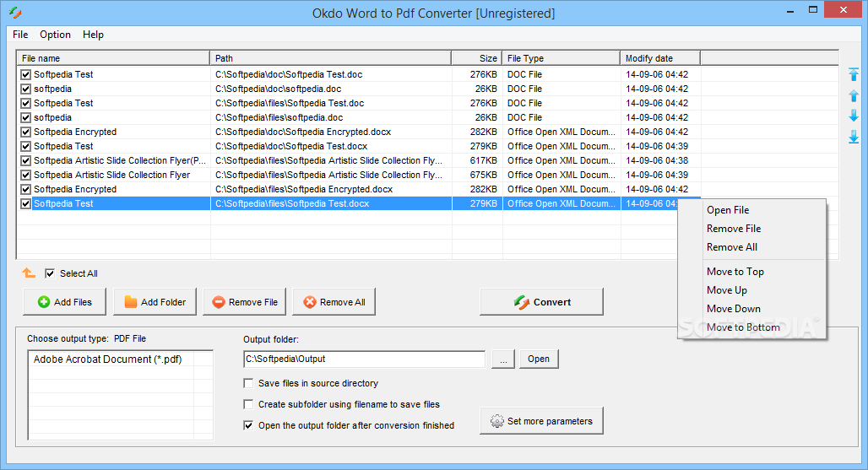Uncheck Softpedia Artistic Slide Collection Flyer(P... row
The width and height of the screenshot is (868, 470).
point(25,160)
